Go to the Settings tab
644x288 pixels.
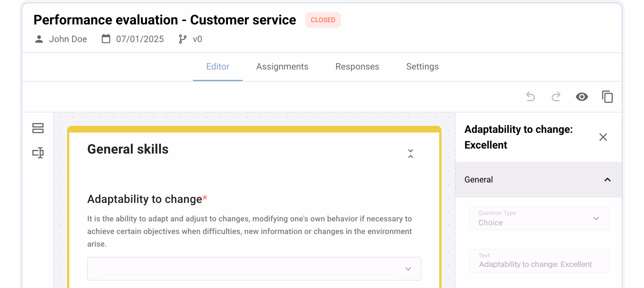pos(422,67)
